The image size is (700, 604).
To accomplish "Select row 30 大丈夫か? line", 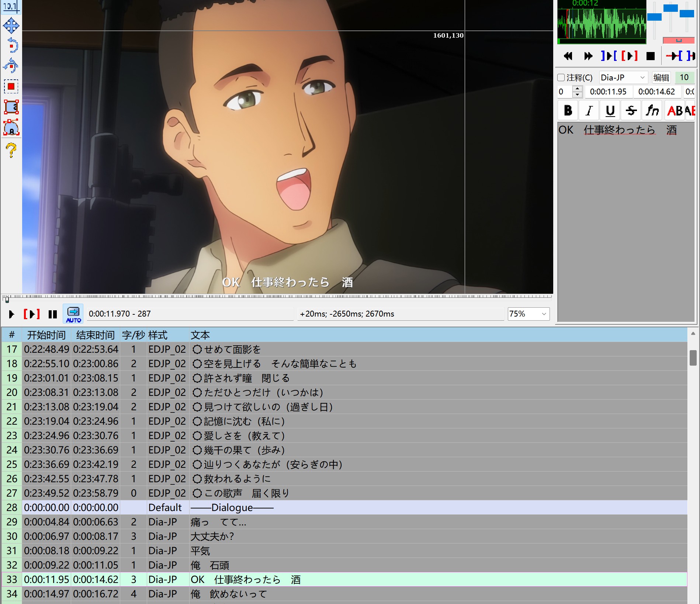I will (x=344, y=536).
